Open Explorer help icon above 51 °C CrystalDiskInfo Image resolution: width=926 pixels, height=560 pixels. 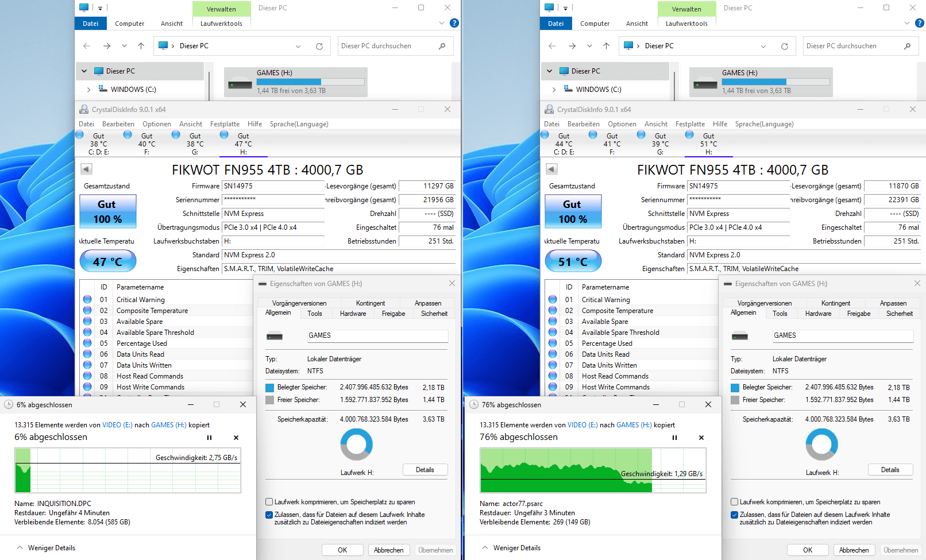click(x=920, y=23)
